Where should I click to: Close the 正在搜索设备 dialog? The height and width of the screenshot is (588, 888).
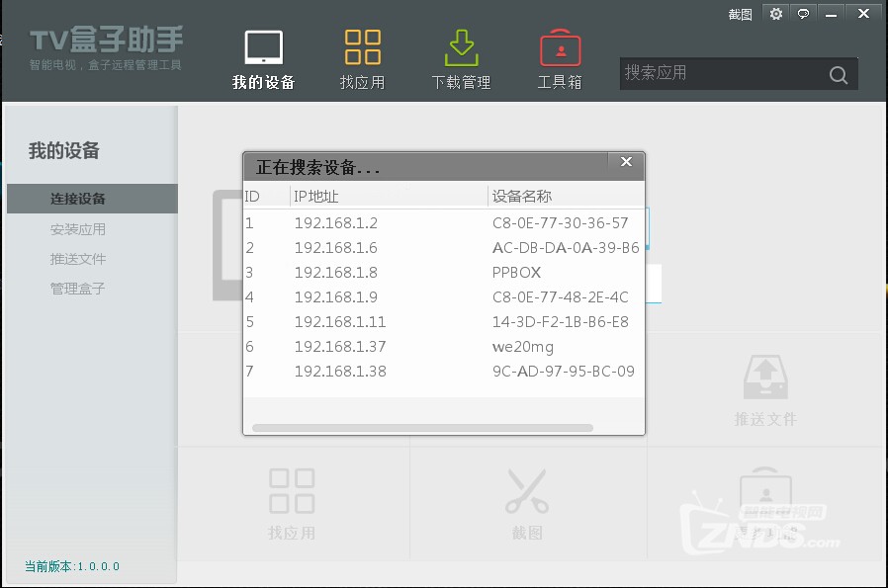[x=626, y=162]
